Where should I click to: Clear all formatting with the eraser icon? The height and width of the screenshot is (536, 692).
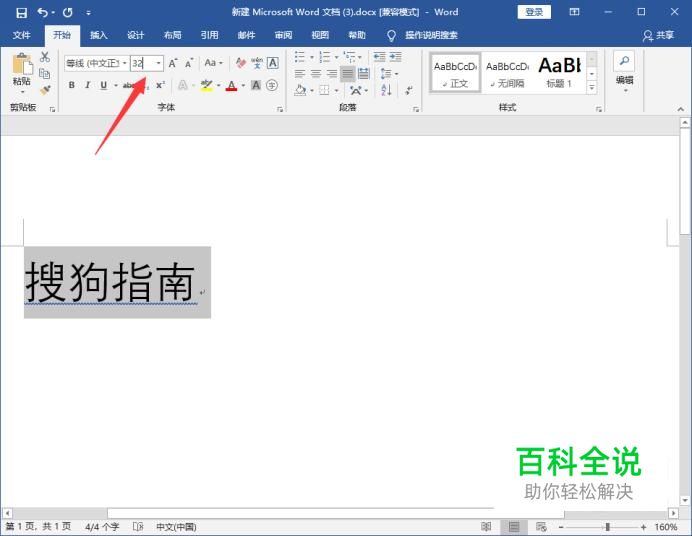(x=241, y=63)
